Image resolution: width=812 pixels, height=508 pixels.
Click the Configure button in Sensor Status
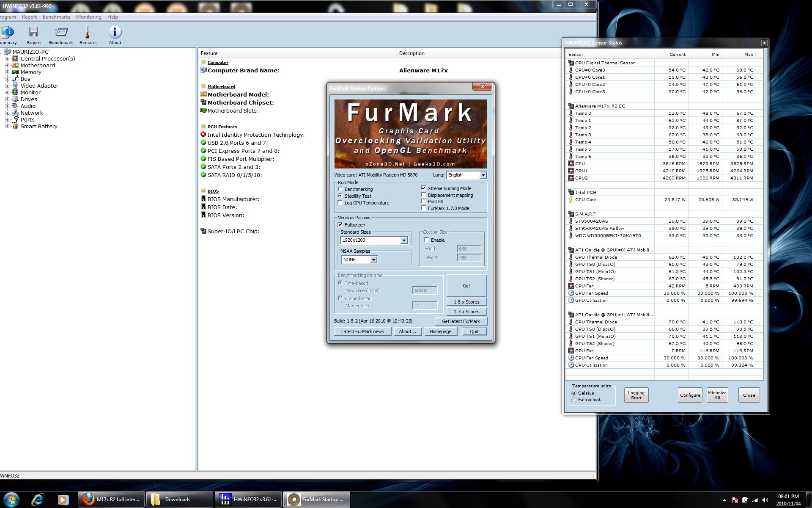tap(690, 395)
